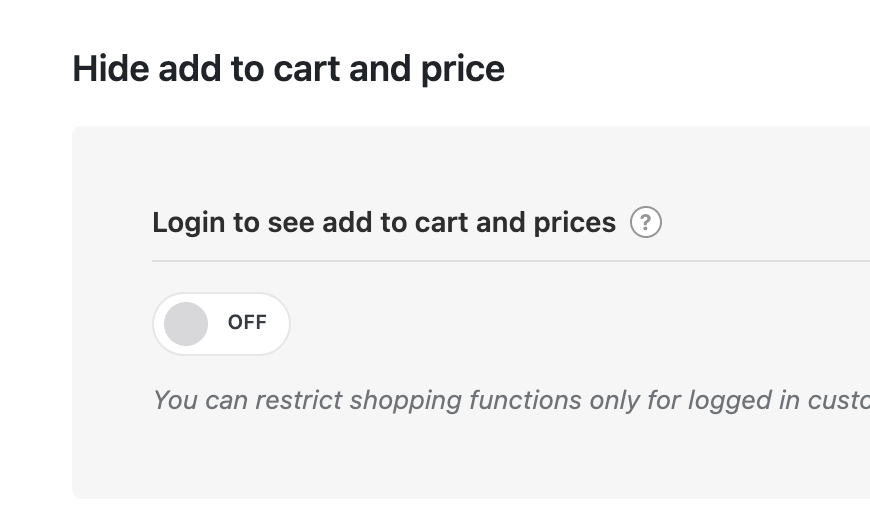Viewport: 870px width, 526px height.
Task: Click the gray circular toggle knob
Action: pyautogui.click(x=186, y=323)
